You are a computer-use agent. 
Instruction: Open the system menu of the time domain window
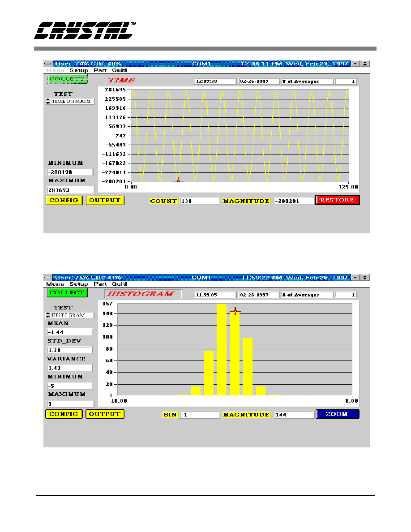tap(48, 64)
